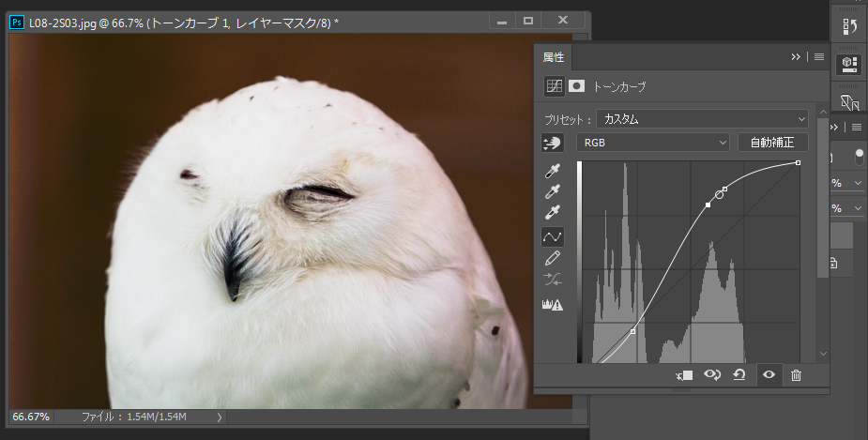Screen dimensions: 868x440
Task: Click the view previous state button
Action: (x=711, y=375)
